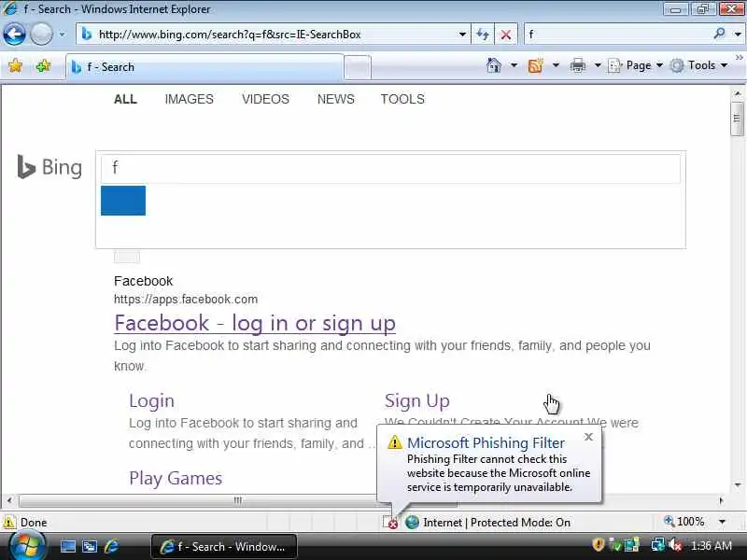Viewport: 747px width, 560px height.
Task: Click the network connection tray icon
Action: [x=657, y=545]
